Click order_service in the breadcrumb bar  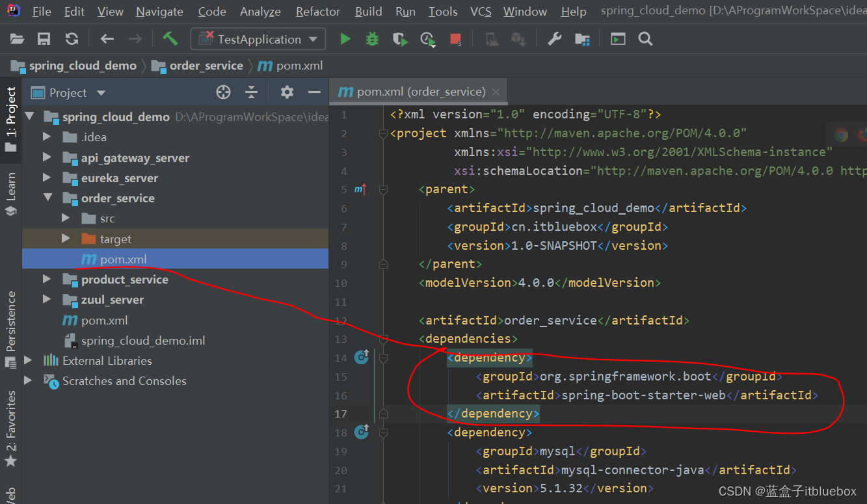206,66
